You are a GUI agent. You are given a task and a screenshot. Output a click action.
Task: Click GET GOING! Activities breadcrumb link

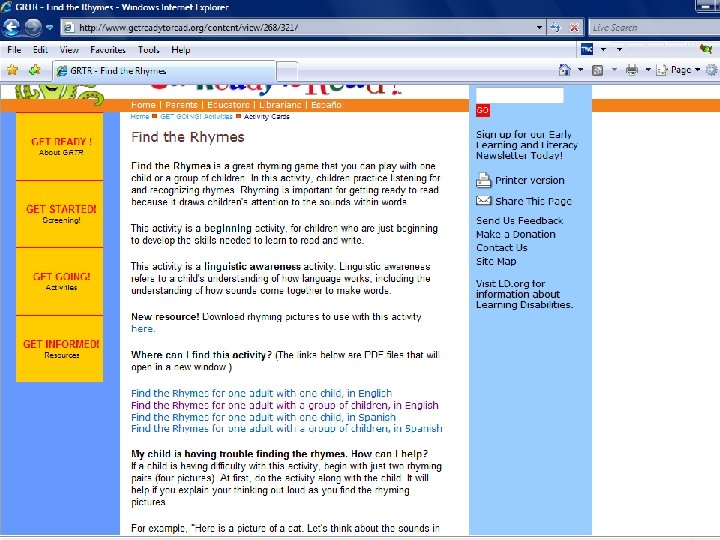pyautogui.click(x=196, y=117)
